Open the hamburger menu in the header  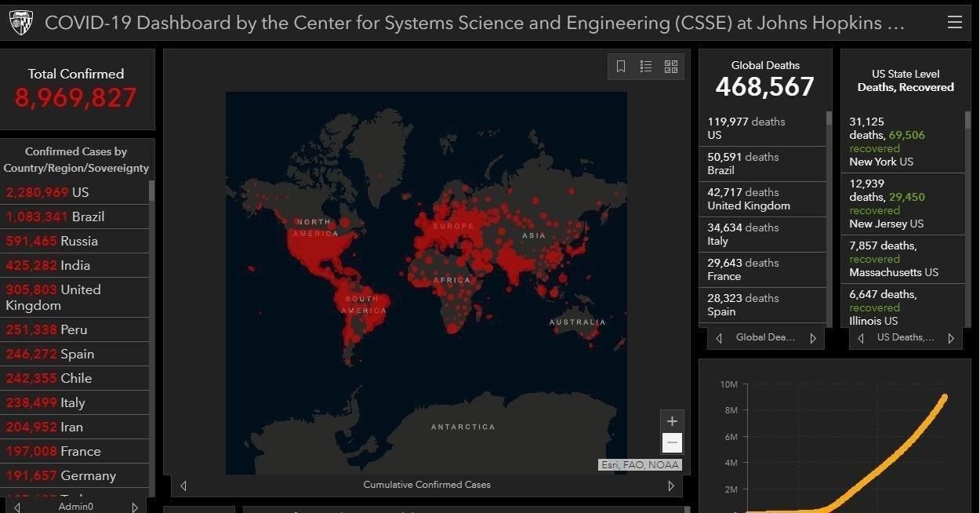pyautogui.click(x=954, y=22)
